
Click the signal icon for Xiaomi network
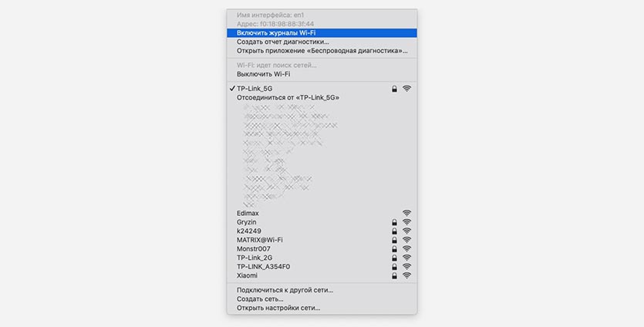406,275
